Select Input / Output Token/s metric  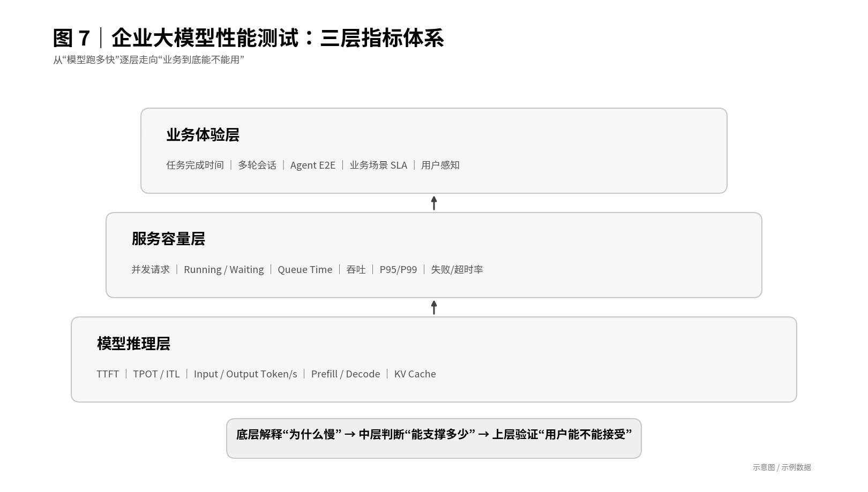(x=245, y=374)
